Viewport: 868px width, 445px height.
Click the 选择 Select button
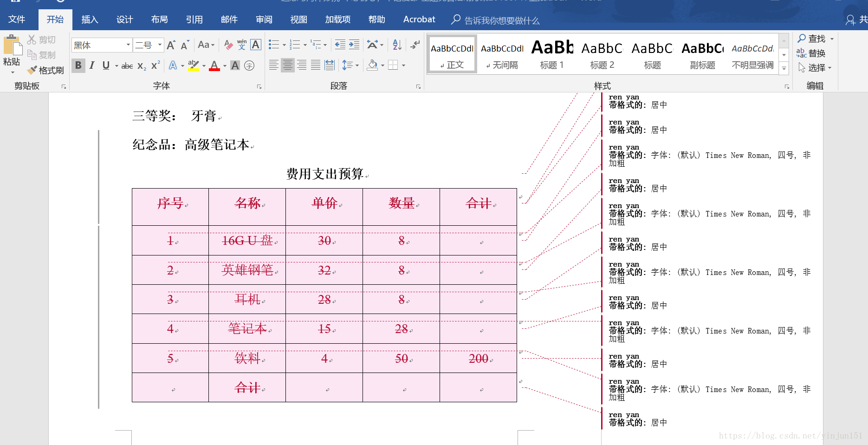pos(816,67)
